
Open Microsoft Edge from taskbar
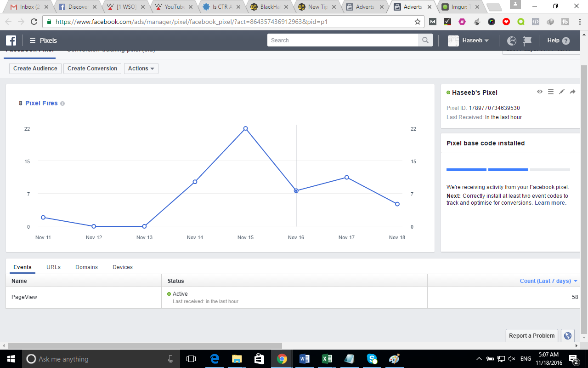pos(215,359)
